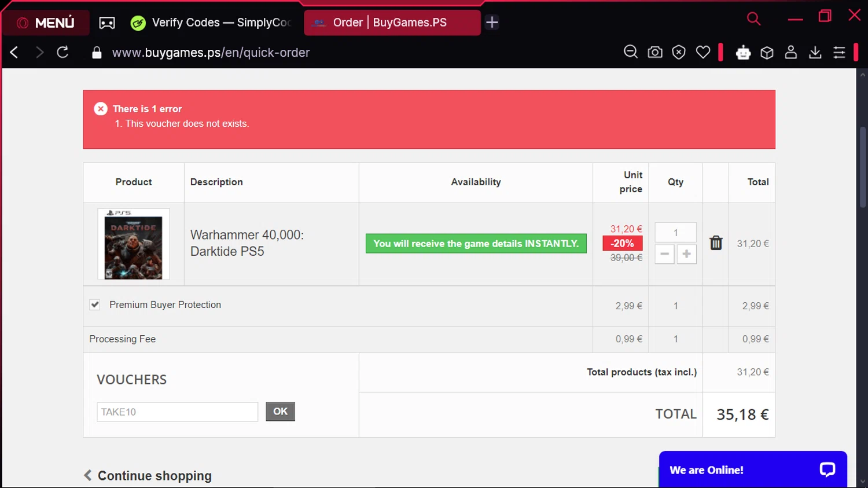Click the TOTAL 35,18 € amount
The image size is (868, 488).
coord(742,414)
